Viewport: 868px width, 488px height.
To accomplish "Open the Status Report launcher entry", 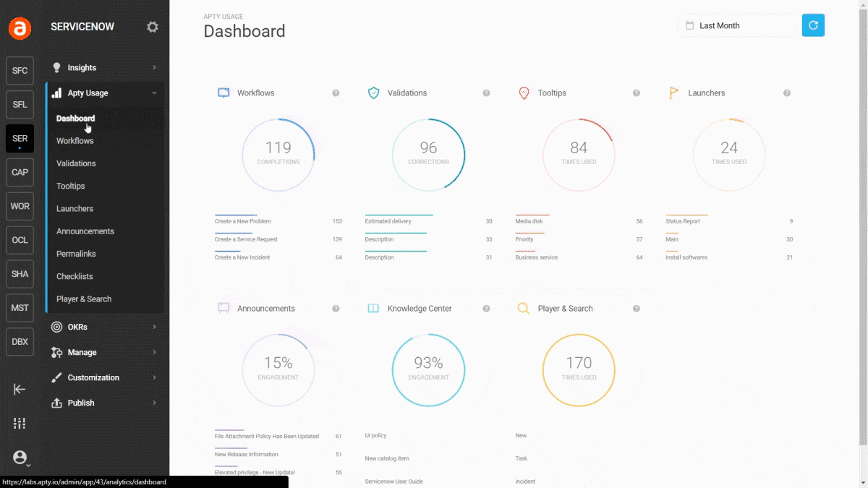I will pos(681,221).
